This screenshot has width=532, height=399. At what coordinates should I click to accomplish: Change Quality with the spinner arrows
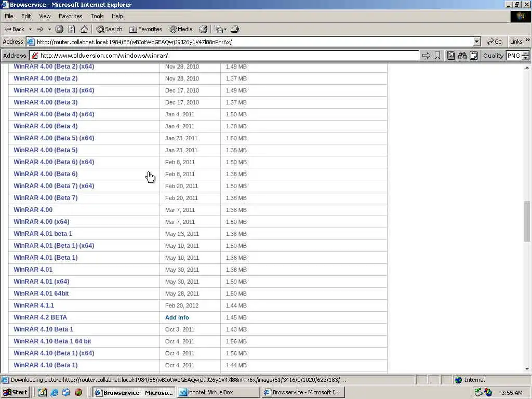526,56
